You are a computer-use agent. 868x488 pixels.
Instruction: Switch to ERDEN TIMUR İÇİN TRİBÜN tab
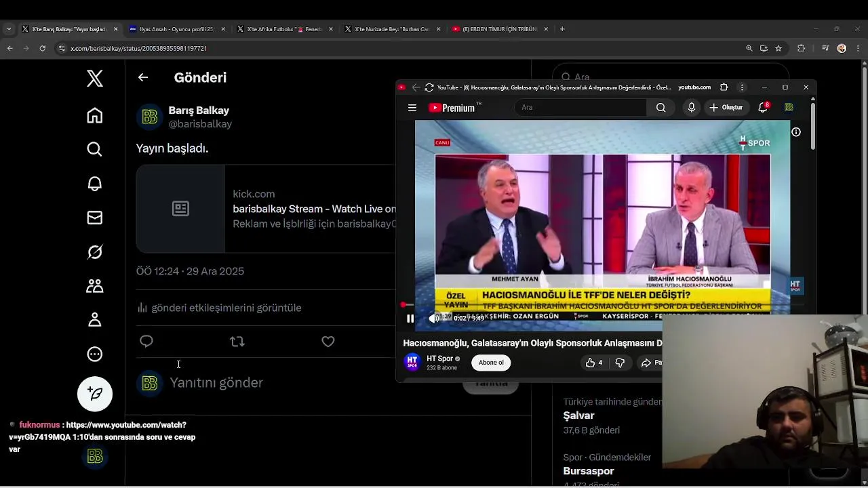500,29
